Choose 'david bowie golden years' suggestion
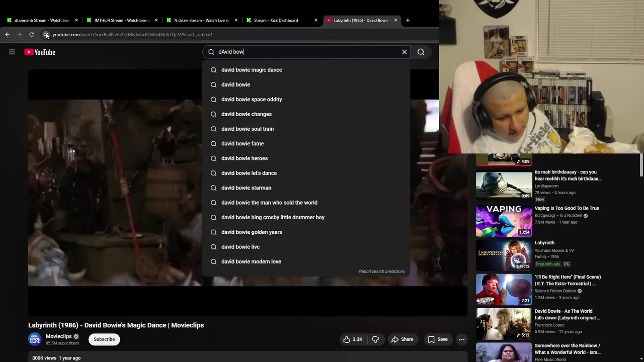 click(306, 232)
